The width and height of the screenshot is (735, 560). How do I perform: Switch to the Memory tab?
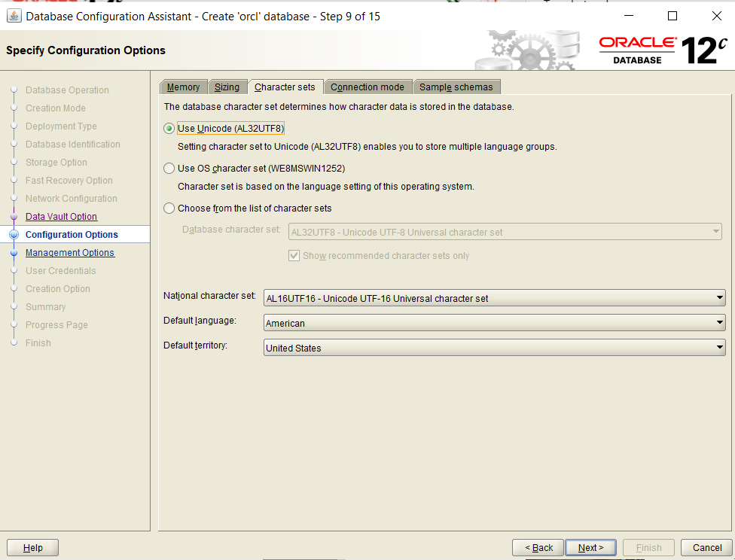click(x=183, y=87)
